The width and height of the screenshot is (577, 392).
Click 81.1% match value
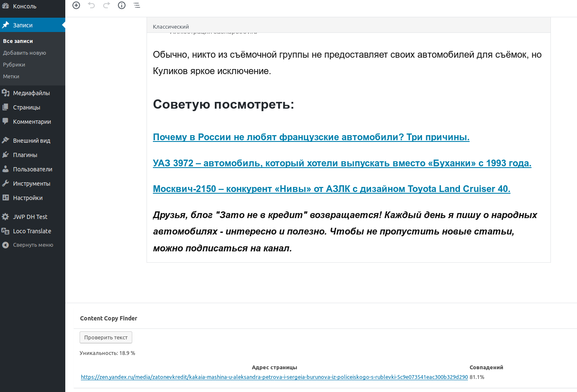477,377
